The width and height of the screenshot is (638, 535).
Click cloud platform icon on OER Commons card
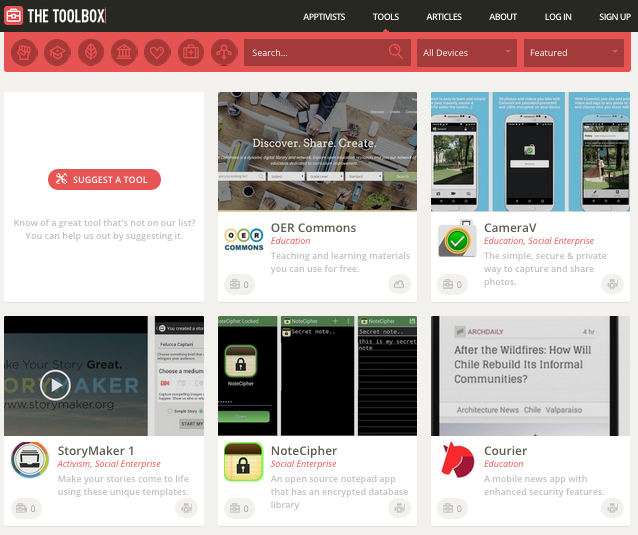(x=399, y=284)
